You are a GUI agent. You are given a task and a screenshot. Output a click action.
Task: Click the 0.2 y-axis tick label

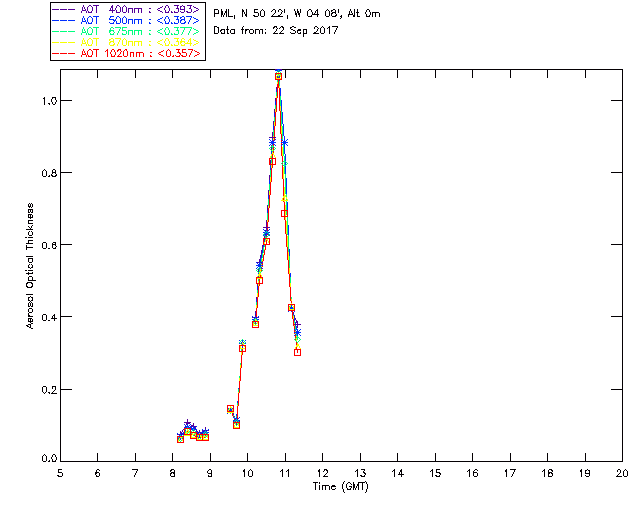point(49,390)
